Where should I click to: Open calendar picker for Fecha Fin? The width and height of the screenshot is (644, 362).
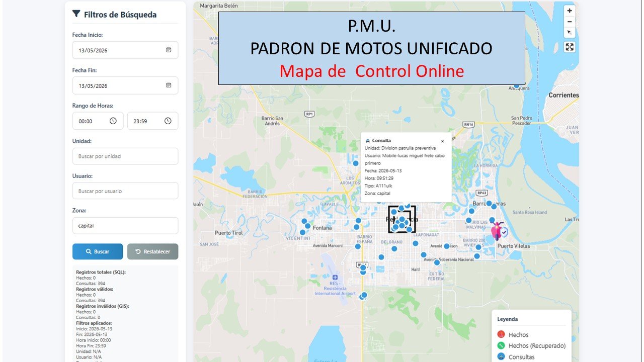tap(169, 85)
